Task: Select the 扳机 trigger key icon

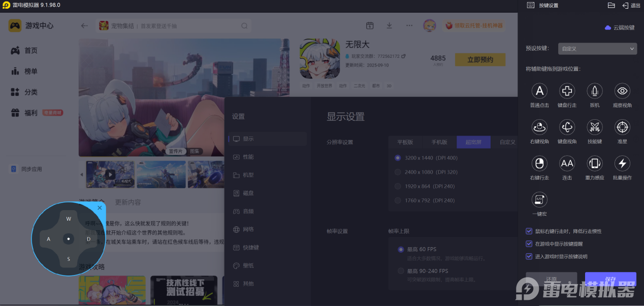Action: coord(595,91)
